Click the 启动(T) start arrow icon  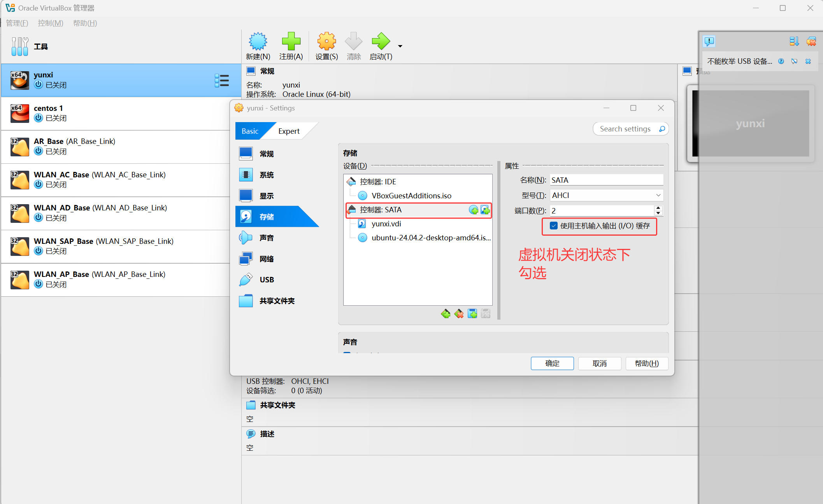click(381, 42)
